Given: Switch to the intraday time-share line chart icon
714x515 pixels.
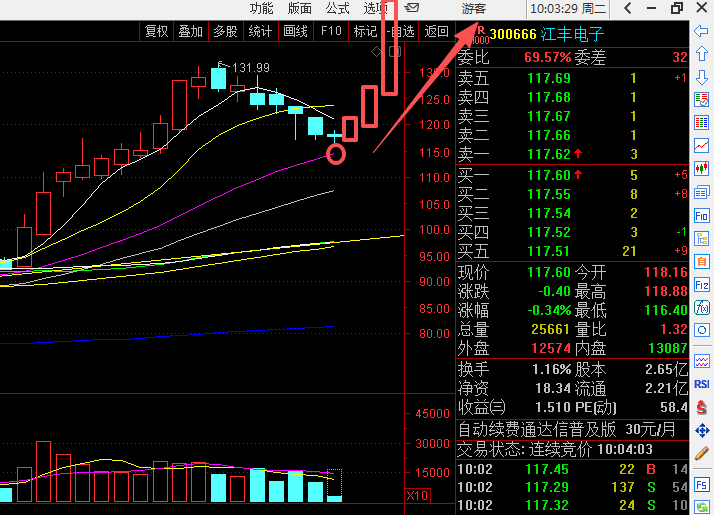Looking at the screenshot, I should [701, 146].
